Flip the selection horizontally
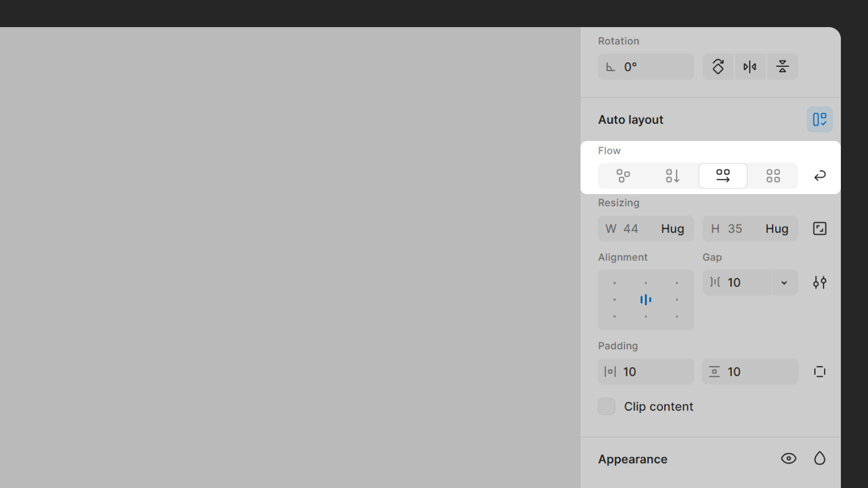 pos(750,67)
